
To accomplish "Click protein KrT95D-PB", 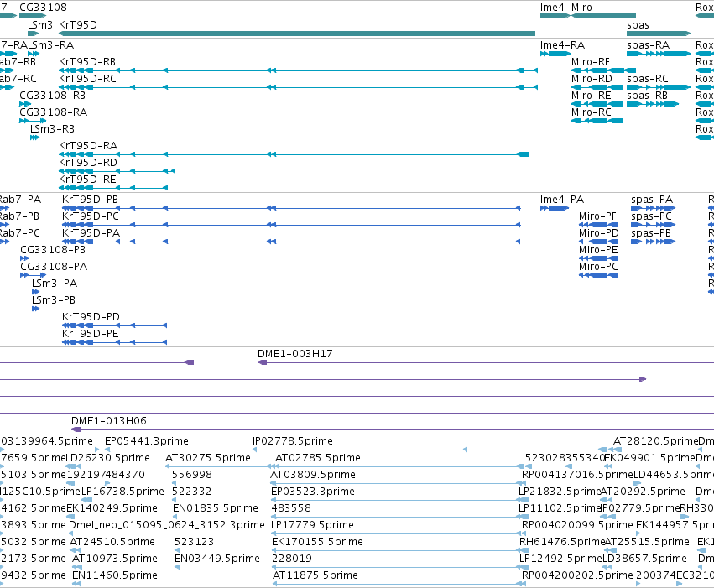I will [90, 200].
